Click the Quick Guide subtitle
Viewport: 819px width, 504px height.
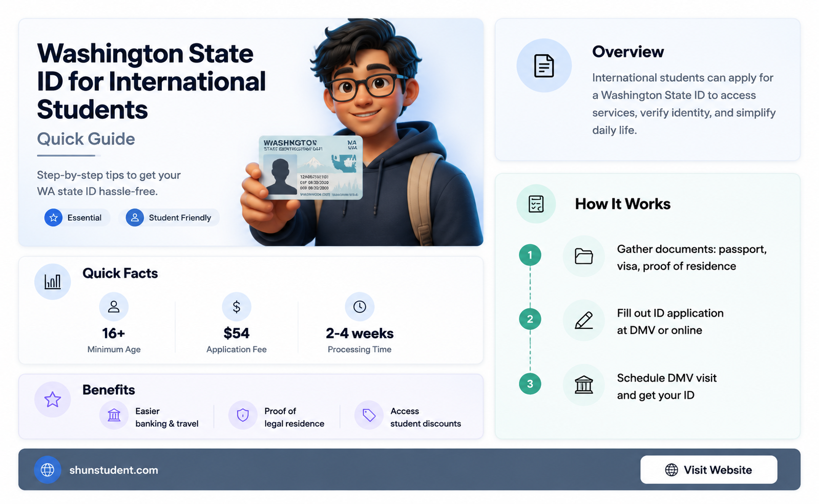click(86, 139)
